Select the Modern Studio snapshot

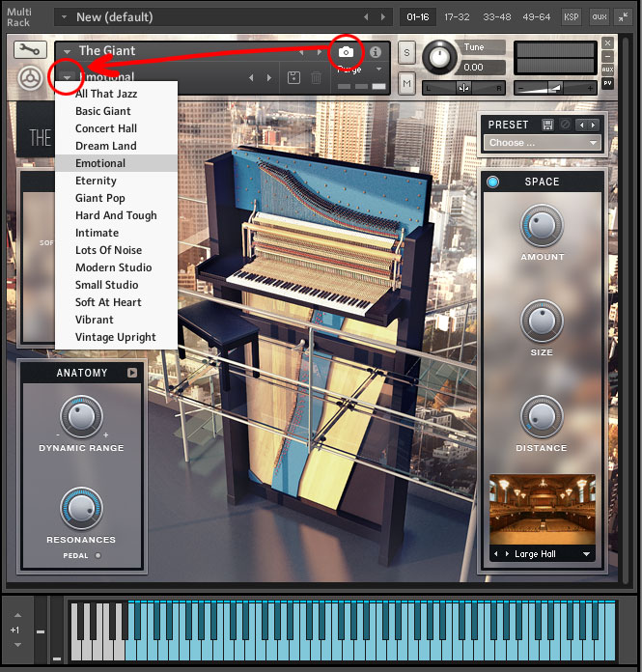click(116, 267)
